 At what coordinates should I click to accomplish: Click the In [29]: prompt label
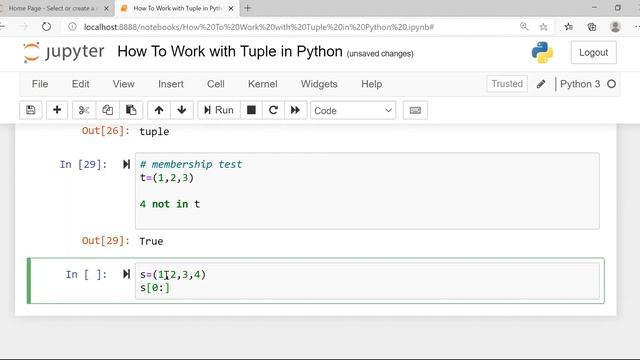click(x=83, y=164)
